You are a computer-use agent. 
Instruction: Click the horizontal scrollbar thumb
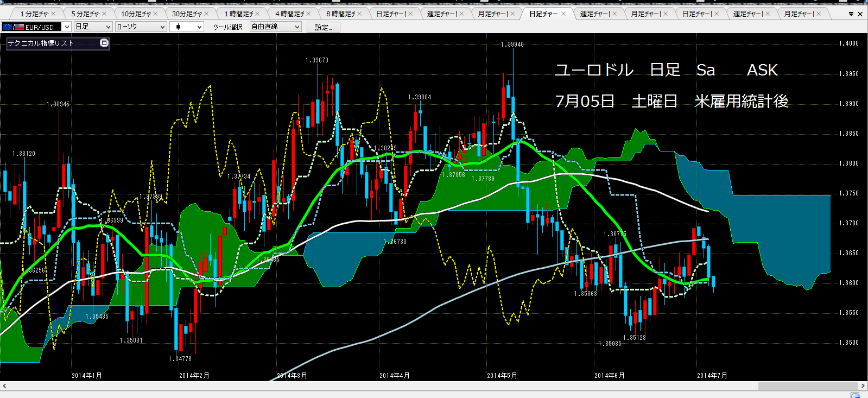coord(808,386)
